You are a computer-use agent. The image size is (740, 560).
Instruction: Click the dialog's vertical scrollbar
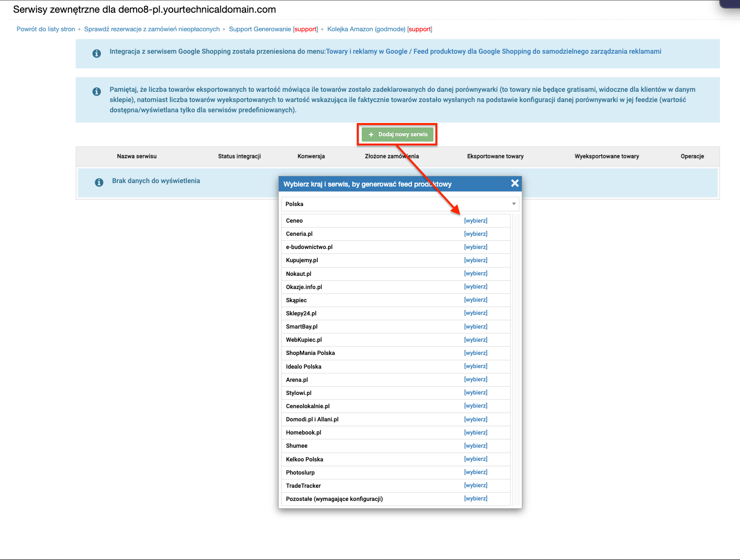516,359
